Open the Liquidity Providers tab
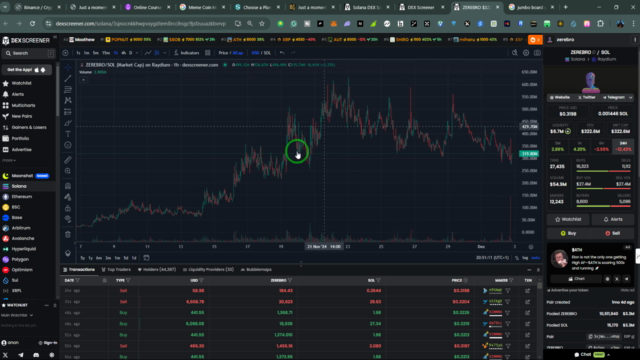The image size is (640, 360). pos(208,270)
